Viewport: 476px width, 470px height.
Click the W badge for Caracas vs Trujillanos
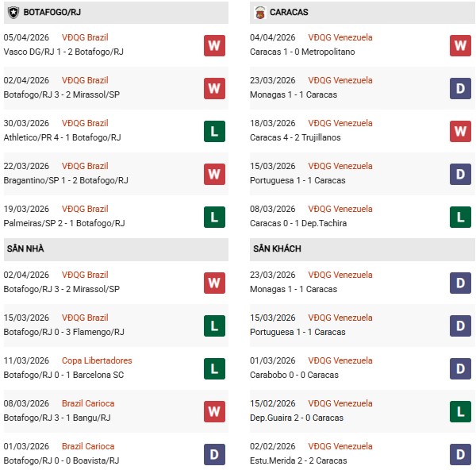[461, 131]
